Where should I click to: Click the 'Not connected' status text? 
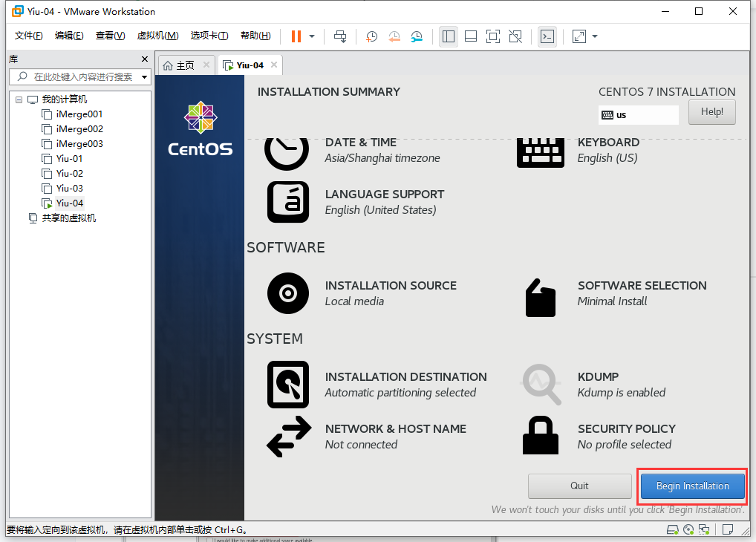pyautogui.click(x=361, y=445)
